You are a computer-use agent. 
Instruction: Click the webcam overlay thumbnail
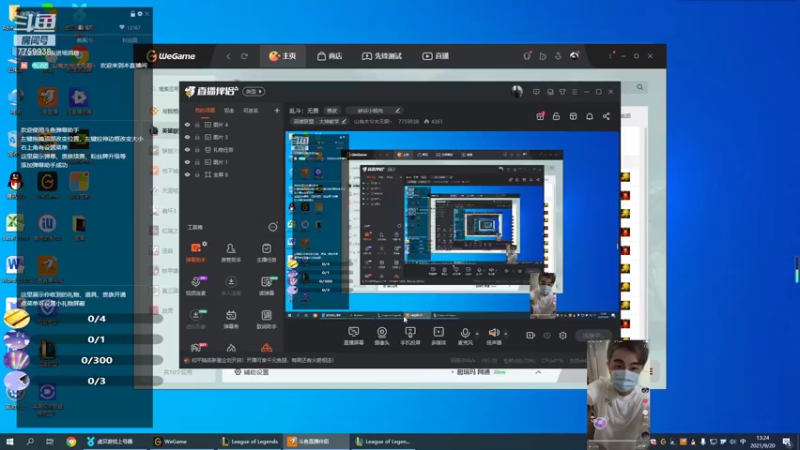[618, 393]
